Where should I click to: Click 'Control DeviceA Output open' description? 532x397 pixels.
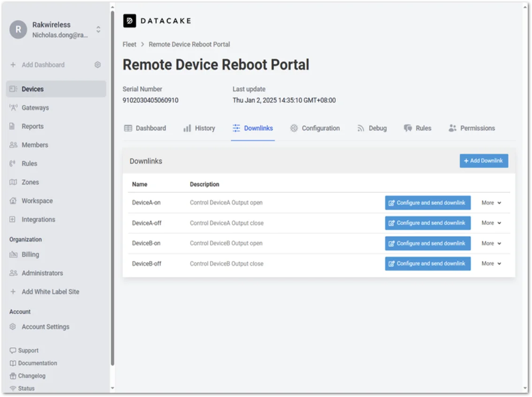[x=226, y=203]
